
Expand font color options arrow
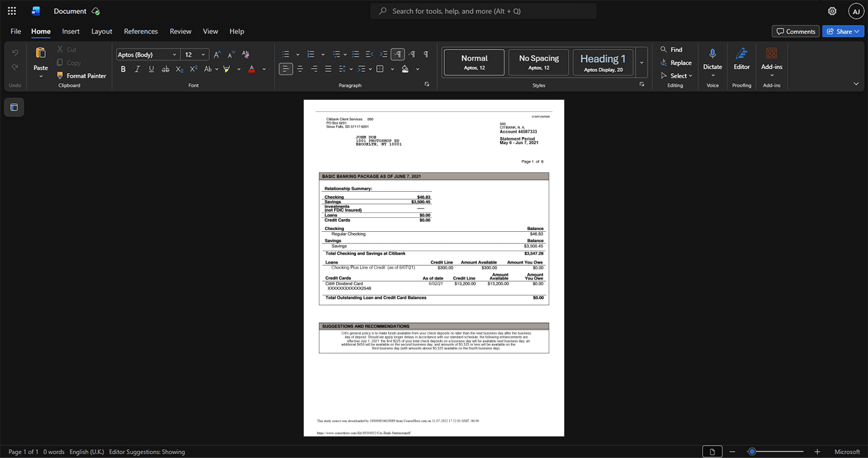pos(264,69)
